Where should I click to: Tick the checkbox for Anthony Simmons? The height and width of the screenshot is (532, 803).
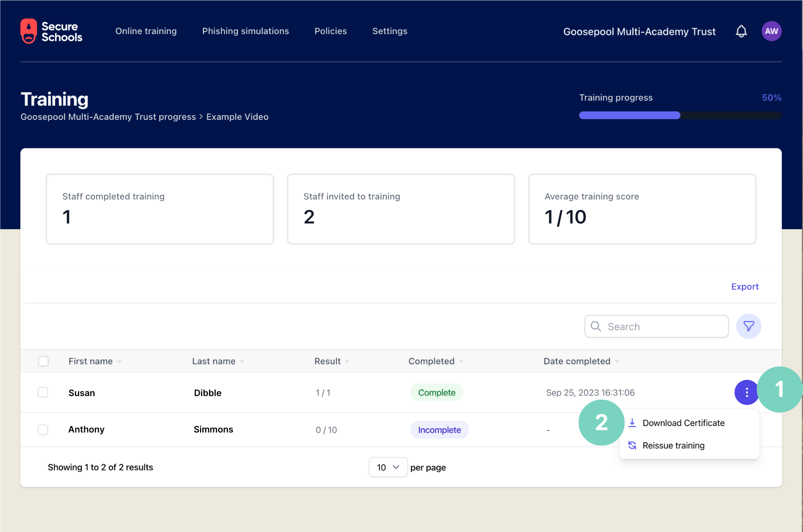(x=43, y=429)
